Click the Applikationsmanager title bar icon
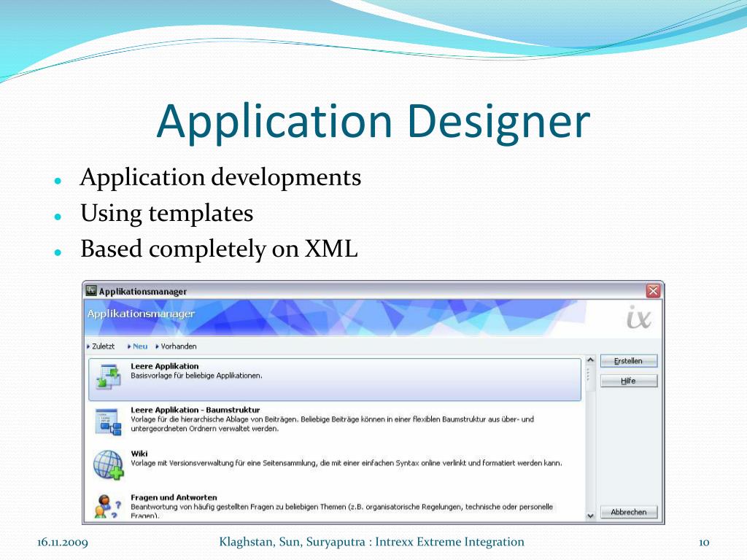 tap(91, 290)
